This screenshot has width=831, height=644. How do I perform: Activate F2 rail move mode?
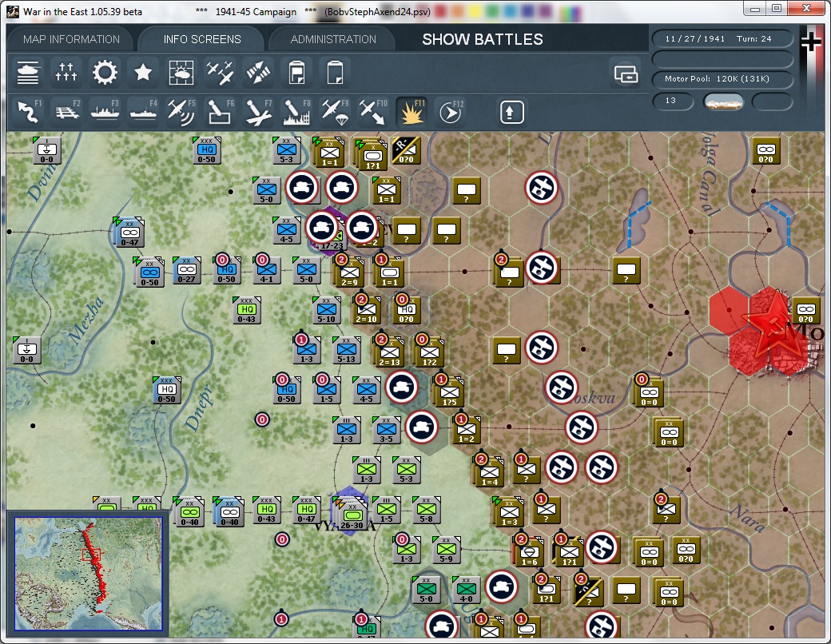[x=66, y=112]
